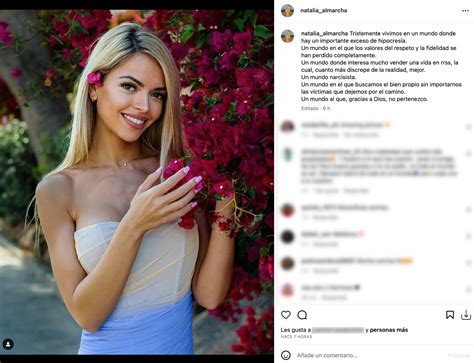
Task: Open the emoji picker smiley icon
Action: click(286, 355)
